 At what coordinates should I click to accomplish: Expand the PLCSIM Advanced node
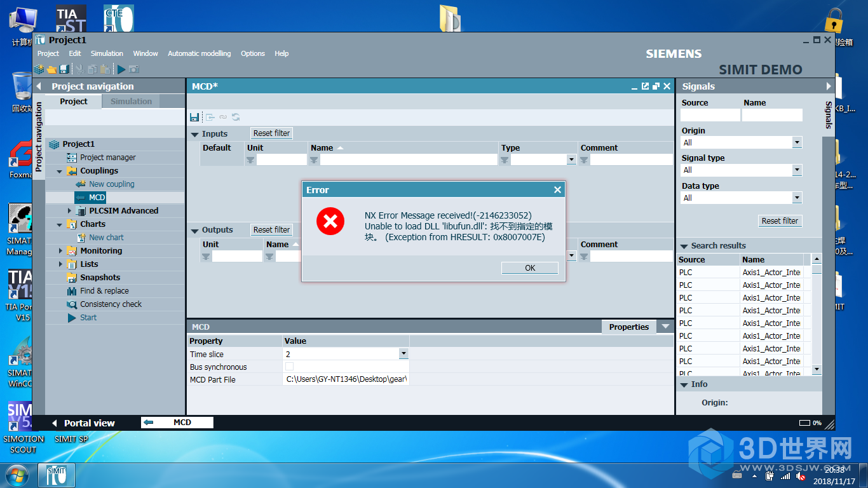pyautogui.click(x=70, y=211)
